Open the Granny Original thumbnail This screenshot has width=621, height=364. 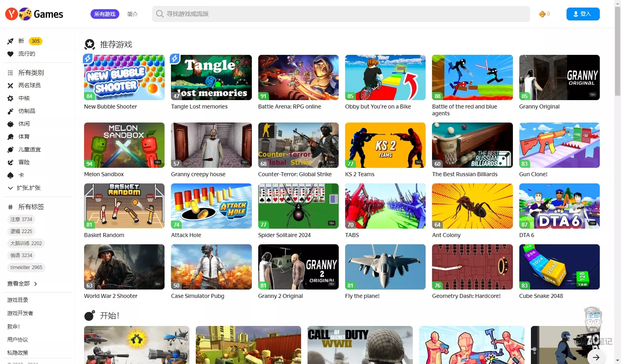click(559, 77)
